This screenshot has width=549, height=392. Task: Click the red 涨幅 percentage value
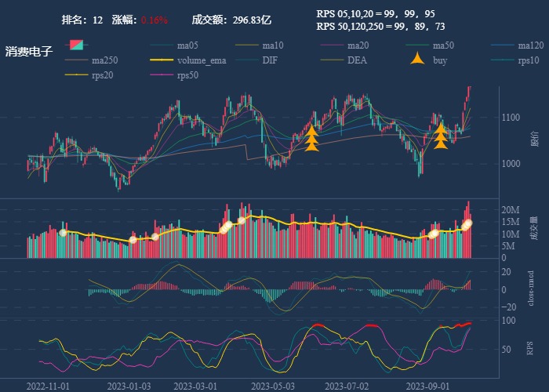[x=155, y=20]
